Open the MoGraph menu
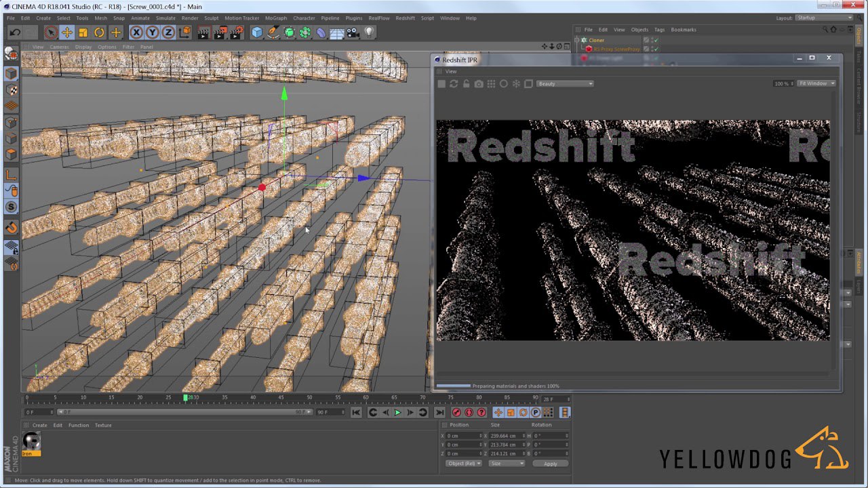 276,18
